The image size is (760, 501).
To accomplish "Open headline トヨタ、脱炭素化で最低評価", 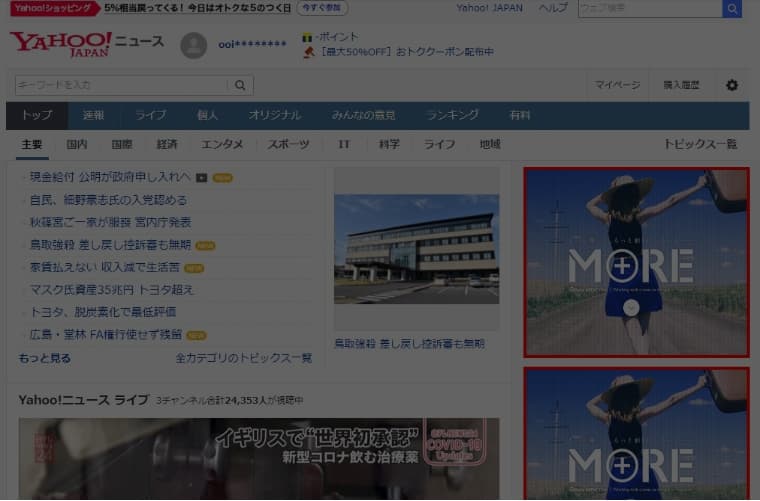I will click(x=103, y=312).
